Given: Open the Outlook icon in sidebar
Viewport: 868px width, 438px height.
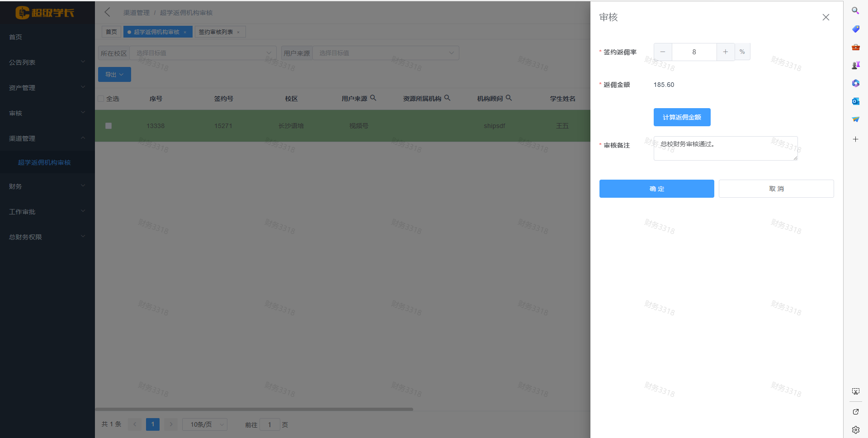Looking at the screenshot, I should pyautogui.click(x=855, y=101).
